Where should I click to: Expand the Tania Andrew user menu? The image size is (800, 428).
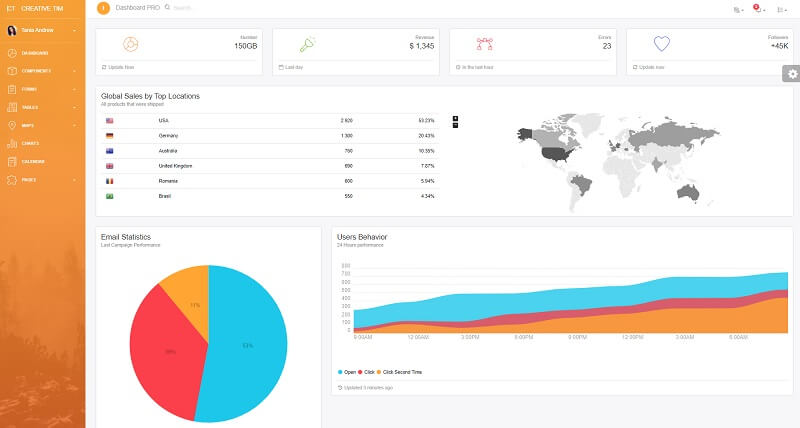coord(42,29)
